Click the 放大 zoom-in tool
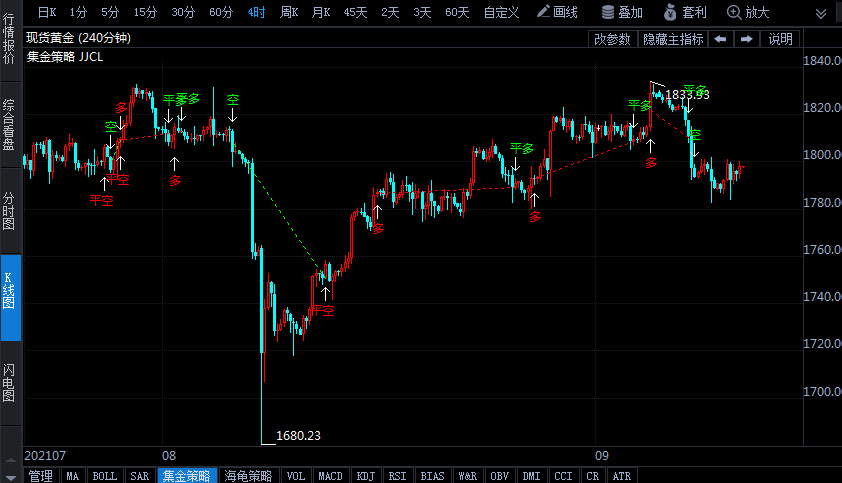This screenshot has width=842, height=483. (x=748, y=12)
